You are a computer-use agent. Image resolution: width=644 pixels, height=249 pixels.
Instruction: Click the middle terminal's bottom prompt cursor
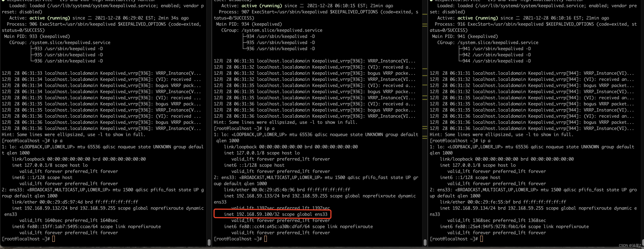[266, 239]
